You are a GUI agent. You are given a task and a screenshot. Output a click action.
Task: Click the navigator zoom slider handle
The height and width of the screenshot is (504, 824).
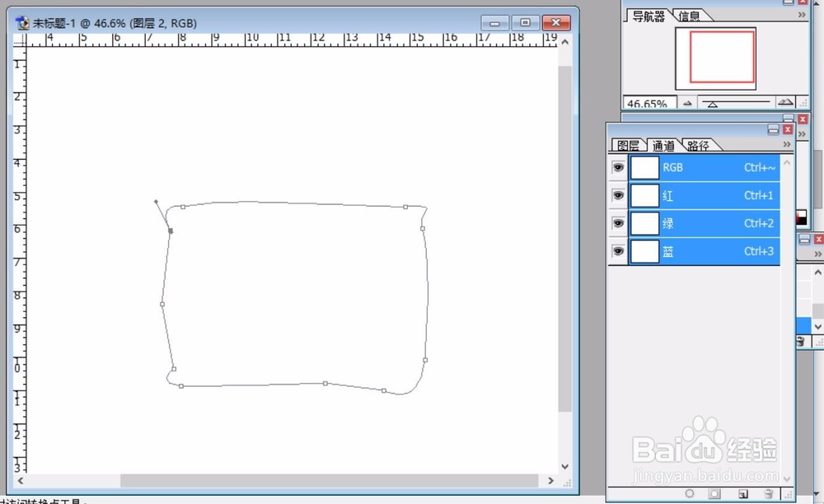(x=713, y=104)
